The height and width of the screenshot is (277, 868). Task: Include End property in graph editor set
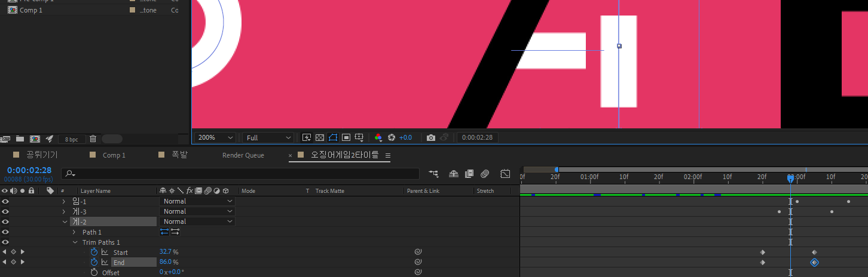[x=105, y=262]
